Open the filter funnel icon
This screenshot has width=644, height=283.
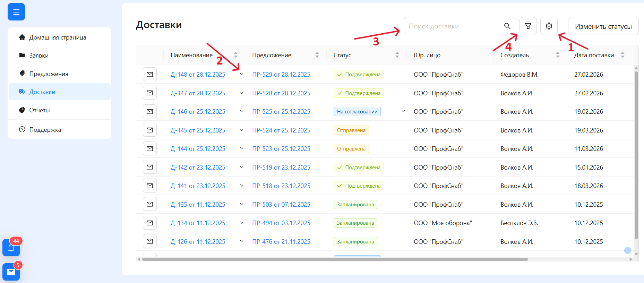(x=528, y=26)
